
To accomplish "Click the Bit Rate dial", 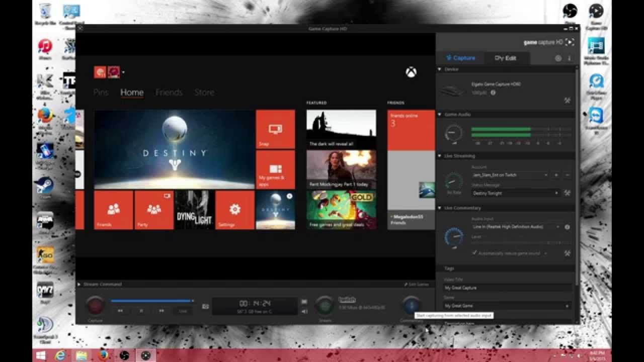I will tap(453, 180).
